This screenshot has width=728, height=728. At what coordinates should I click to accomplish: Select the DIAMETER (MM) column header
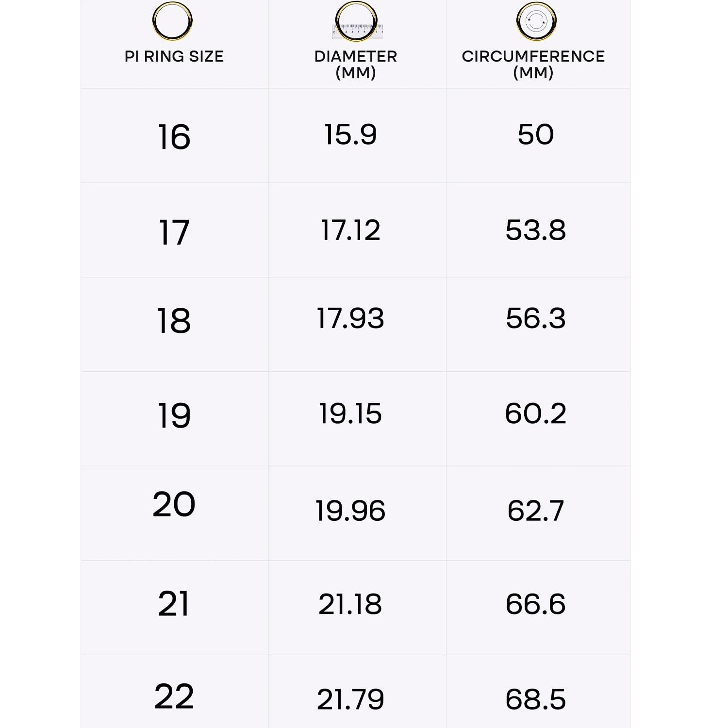coord(356,64)
